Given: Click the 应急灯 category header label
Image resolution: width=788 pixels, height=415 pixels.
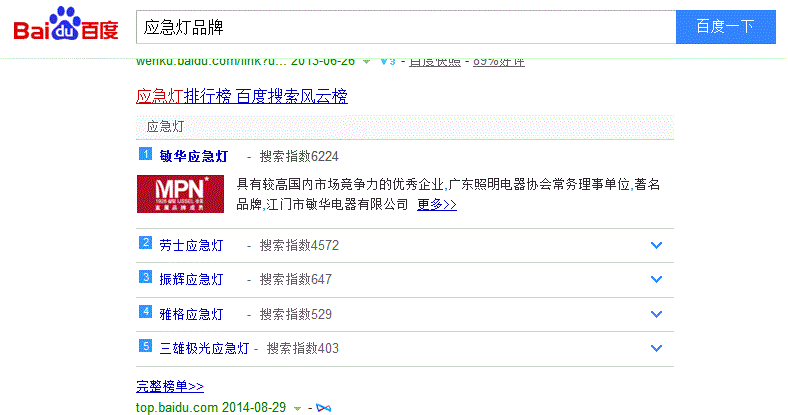Looking at the screenshot, I should click(165, 127).
